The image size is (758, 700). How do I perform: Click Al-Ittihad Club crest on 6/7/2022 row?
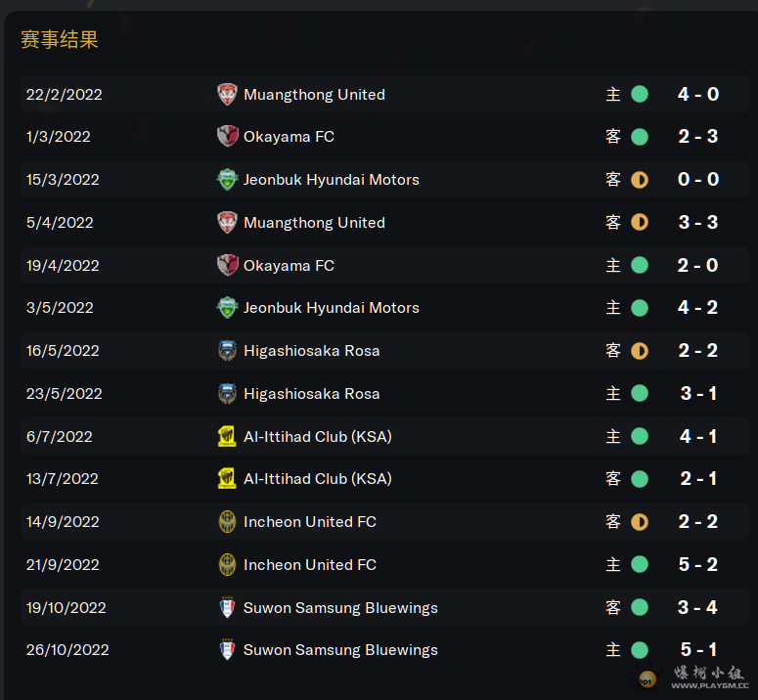(227, 436)
